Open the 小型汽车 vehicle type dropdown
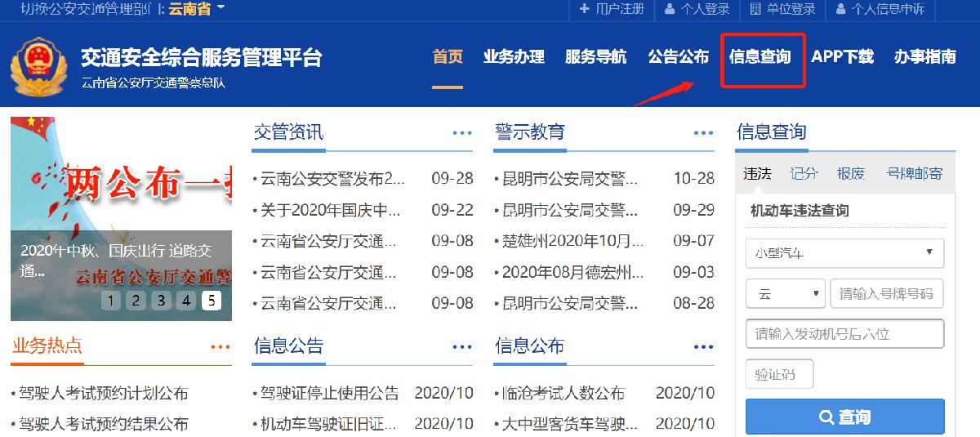Image resolution: width=980 pixels, height=437 pixels. [844, 253]
